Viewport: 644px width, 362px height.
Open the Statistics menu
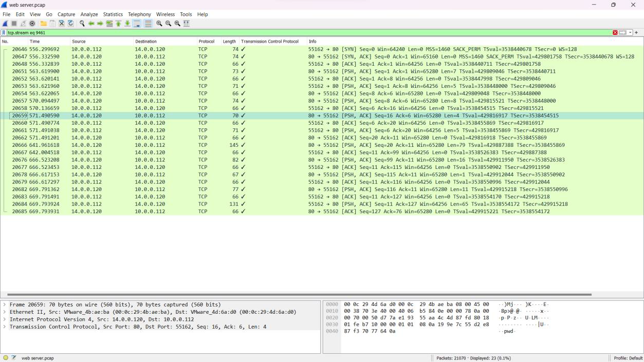click(113, 14)
